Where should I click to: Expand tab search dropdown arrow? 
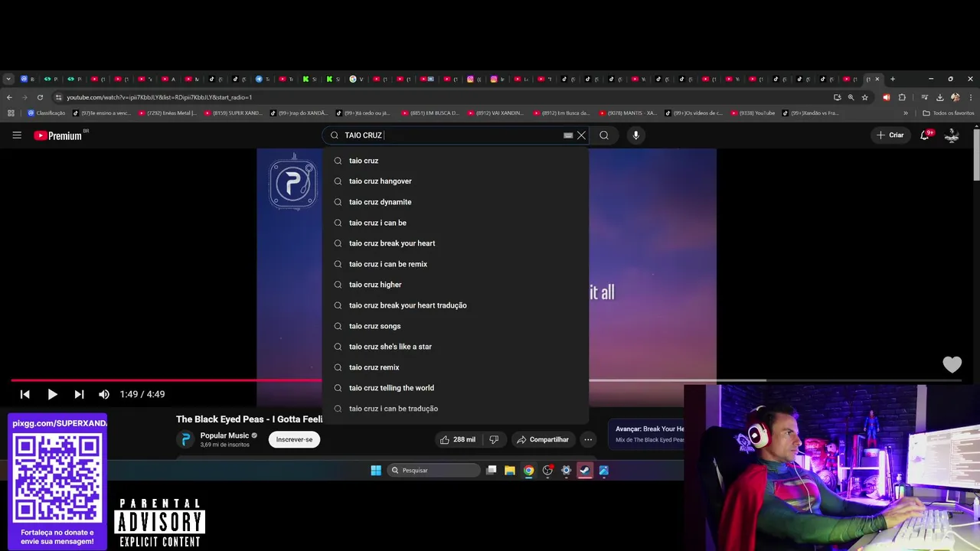coord(8,79)
